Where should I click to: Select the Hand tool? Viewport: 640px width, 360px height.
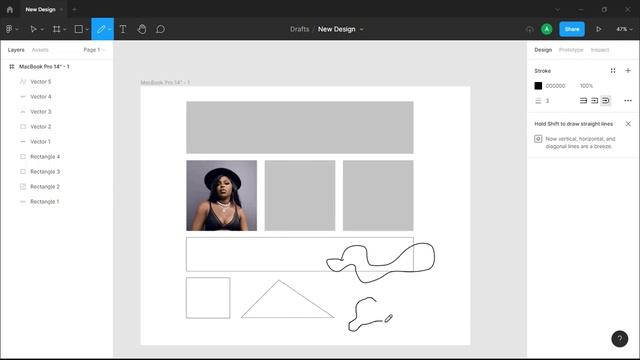(x=142, y=29)
